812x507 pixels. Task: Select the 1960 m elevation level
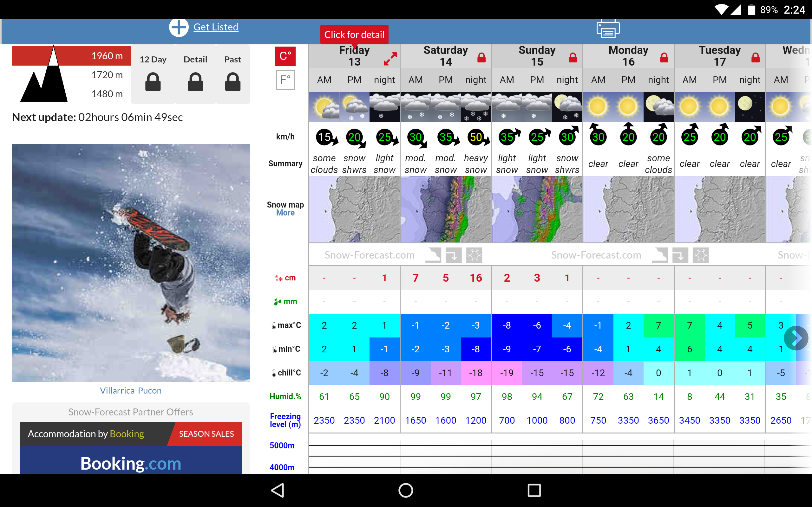[107, 56]
